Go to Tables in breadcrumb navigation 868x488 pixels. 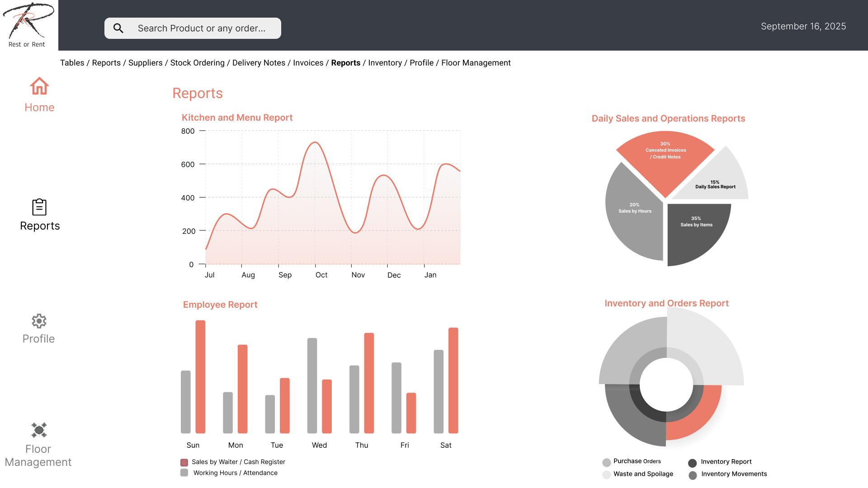tap(72, 63)
